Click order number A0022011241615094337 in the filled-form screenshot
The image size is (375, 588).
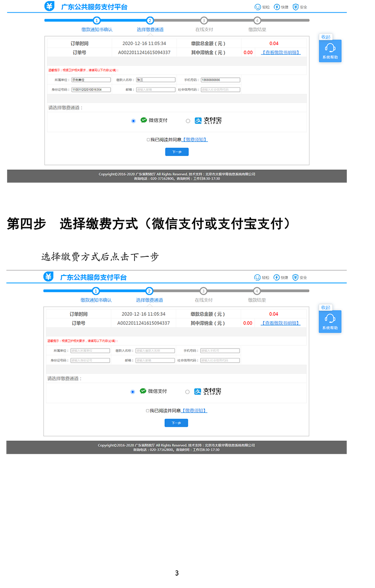coord(144,52)
